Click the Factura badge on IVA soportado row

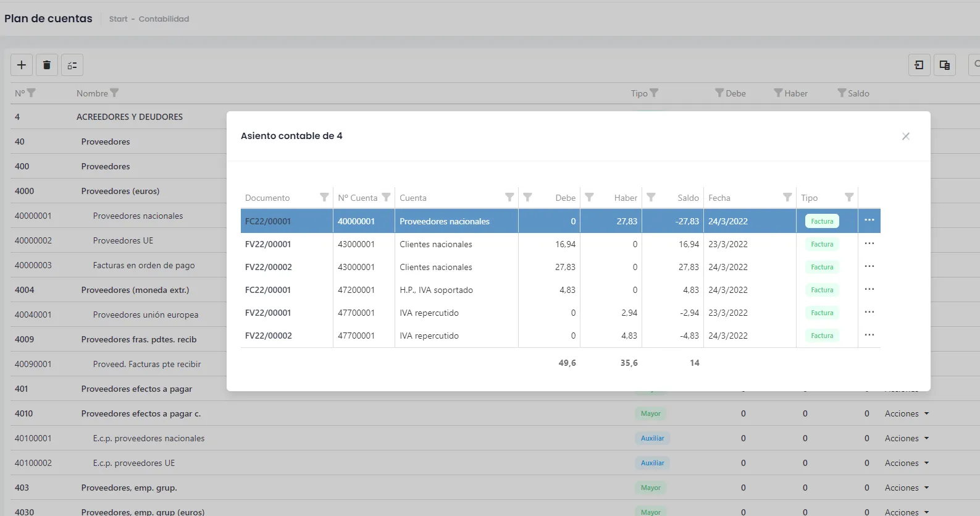(822, 290)
